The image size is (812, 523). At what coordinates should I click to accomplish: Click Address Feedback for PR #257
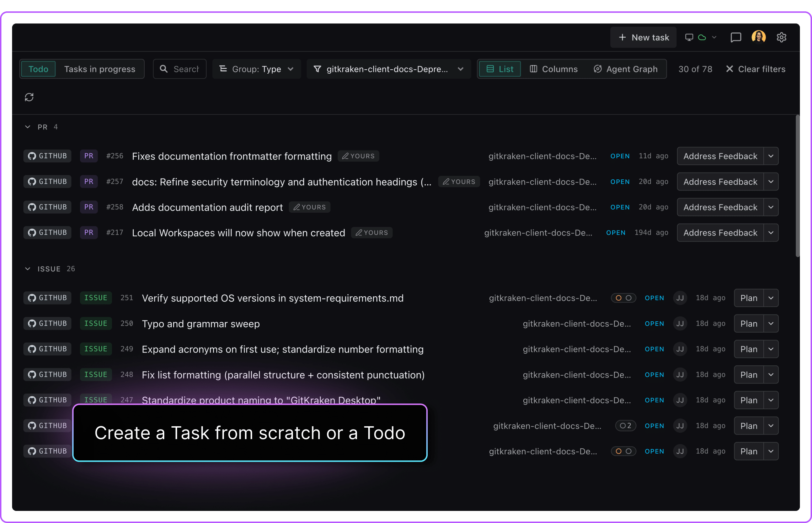pos(720,182)
